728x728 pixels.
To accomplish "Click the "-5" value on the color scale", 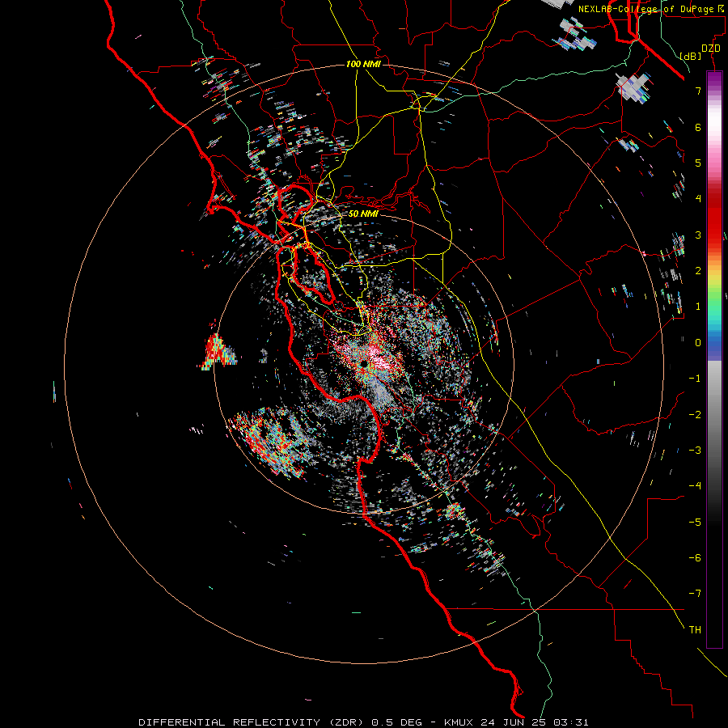I will click(x=695, y=523).
